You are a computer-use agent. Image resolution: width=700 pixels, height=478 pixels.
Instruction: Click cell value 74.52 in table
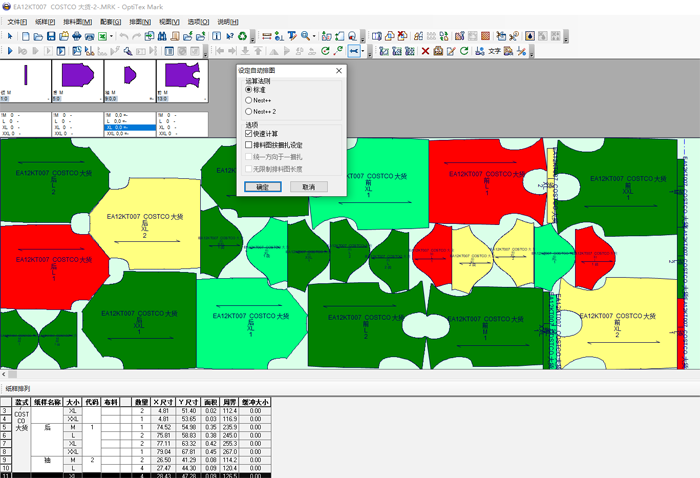(164, 427)
